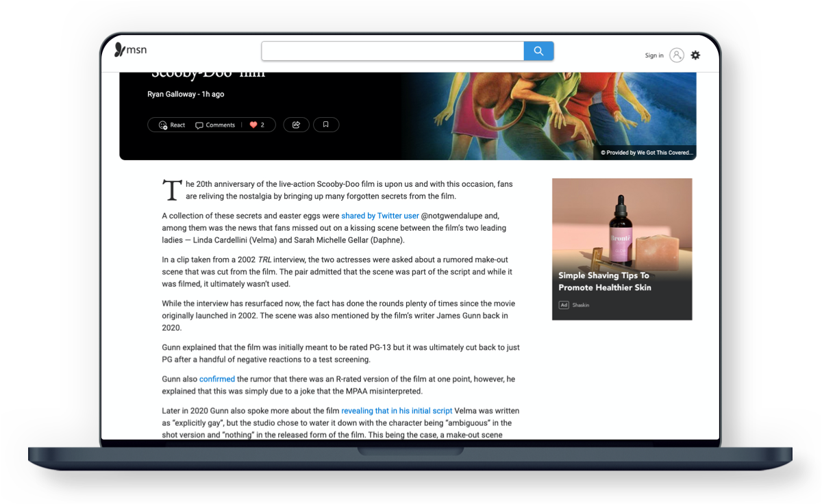
Task: Click into the MSN search field
Action: pos(393,51)
